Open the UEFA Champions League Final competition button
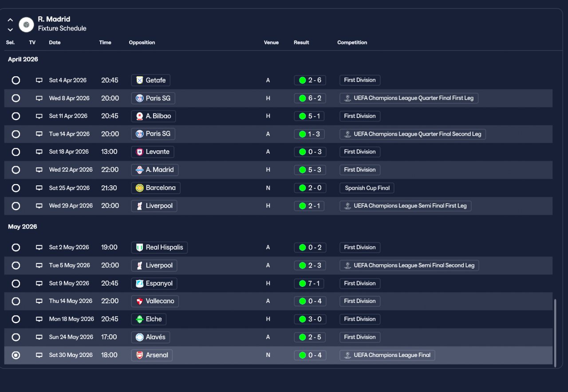568x392 pixels. click(387, 355)
